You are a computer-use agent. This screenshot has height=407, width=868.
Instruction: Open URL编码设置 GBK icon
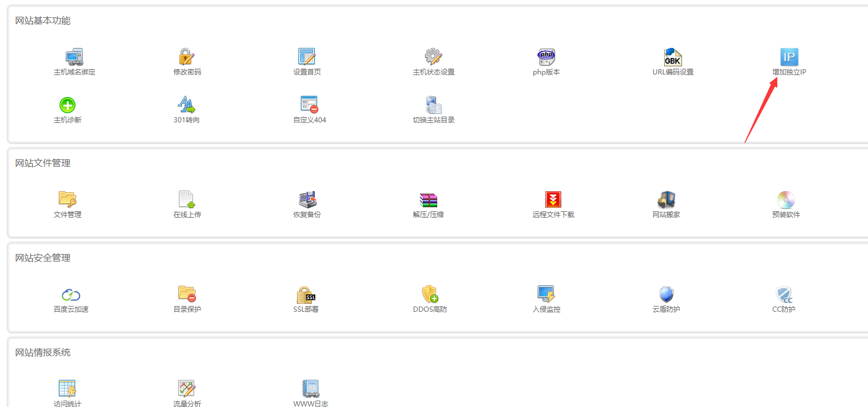coord(673,57)
